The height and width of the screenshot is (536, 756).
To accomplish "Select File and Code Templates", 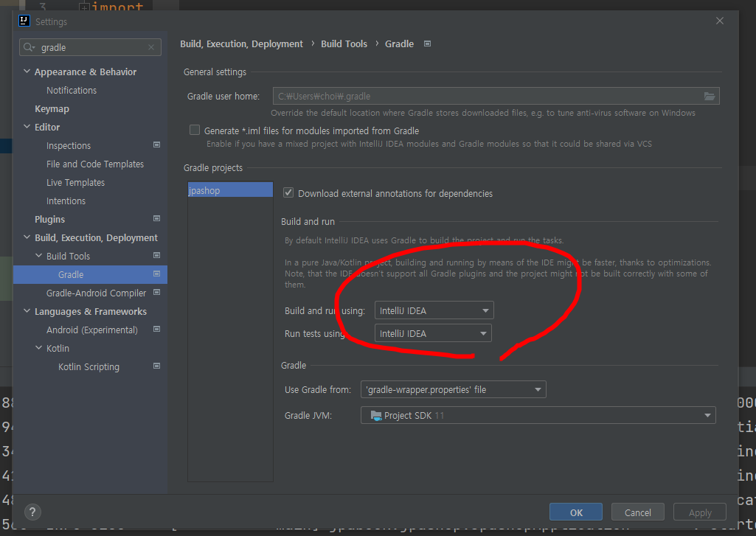I will point(95,164).
